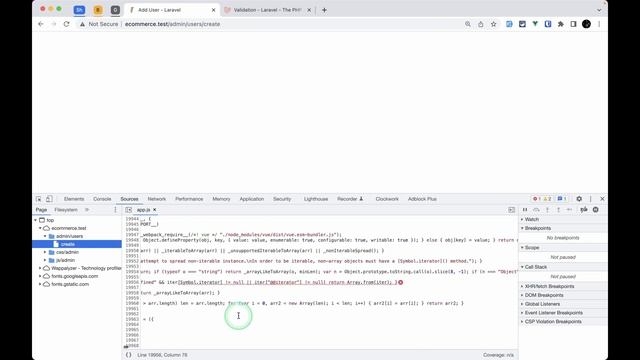Open the Performance panel tab

[x=189, y=199]
